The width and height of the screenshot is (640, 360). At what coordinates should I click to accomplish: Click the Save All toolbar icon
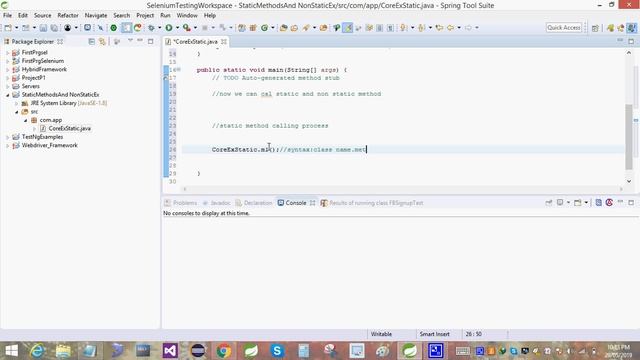click(54, 28)
